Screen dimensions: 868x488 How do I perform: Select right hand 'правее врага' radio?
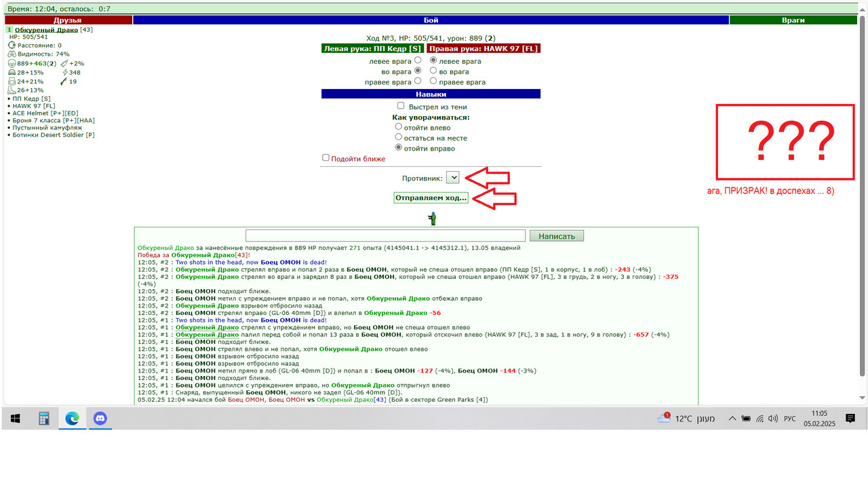pos(433,81)
